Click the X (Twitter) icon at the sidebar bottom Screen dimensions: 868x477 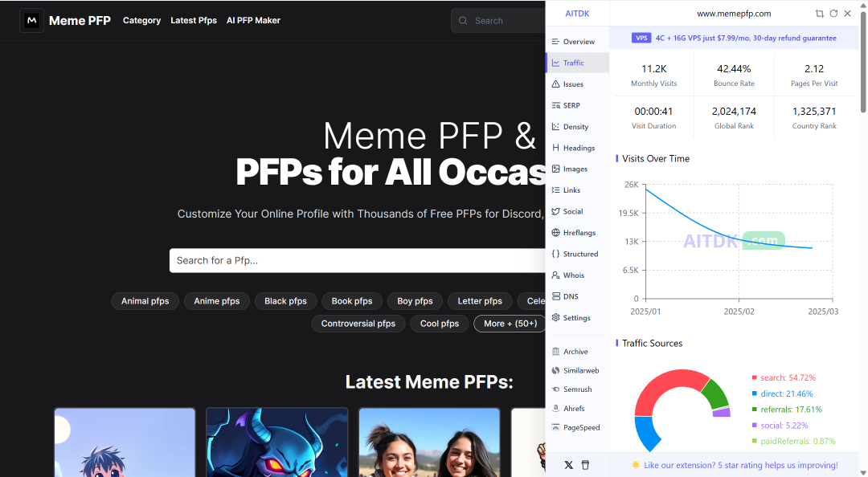[568, 465]
